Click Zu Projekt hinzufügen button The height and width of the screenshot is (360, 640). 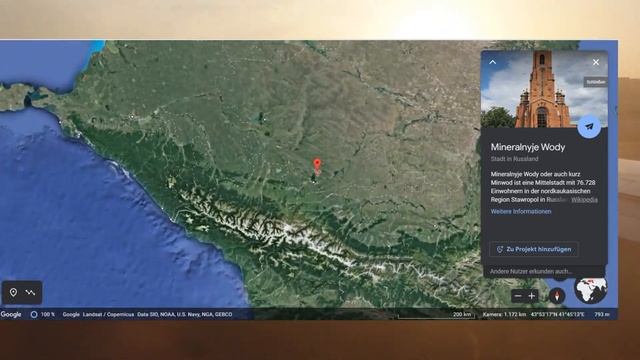pos(533,249)
